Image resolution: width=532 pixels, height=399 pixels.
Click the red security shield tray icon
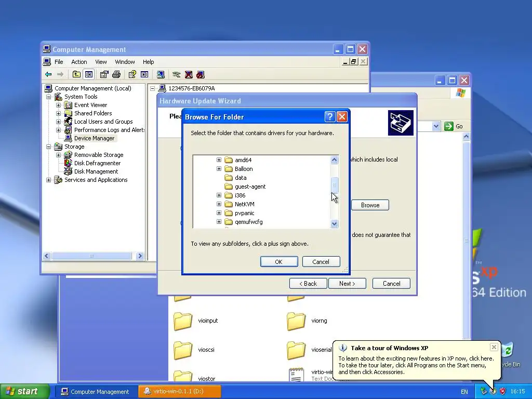coord(502,391)
